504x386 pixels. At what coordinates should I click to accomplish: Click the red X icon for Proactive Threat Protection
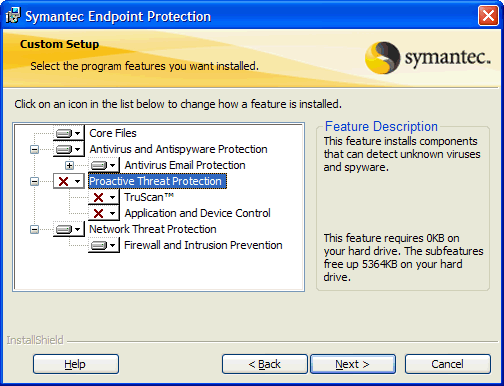68,181
